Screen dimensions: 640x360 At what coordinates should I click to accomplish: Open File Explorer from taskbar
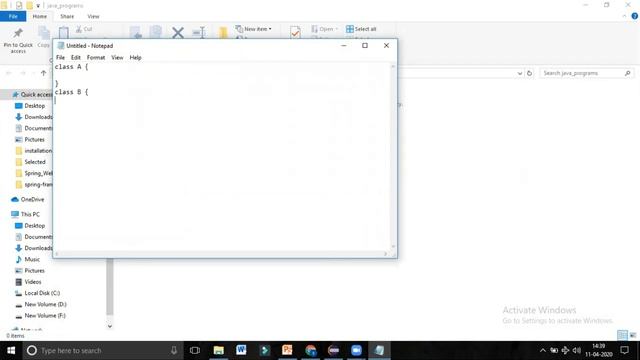pos(218,351)
